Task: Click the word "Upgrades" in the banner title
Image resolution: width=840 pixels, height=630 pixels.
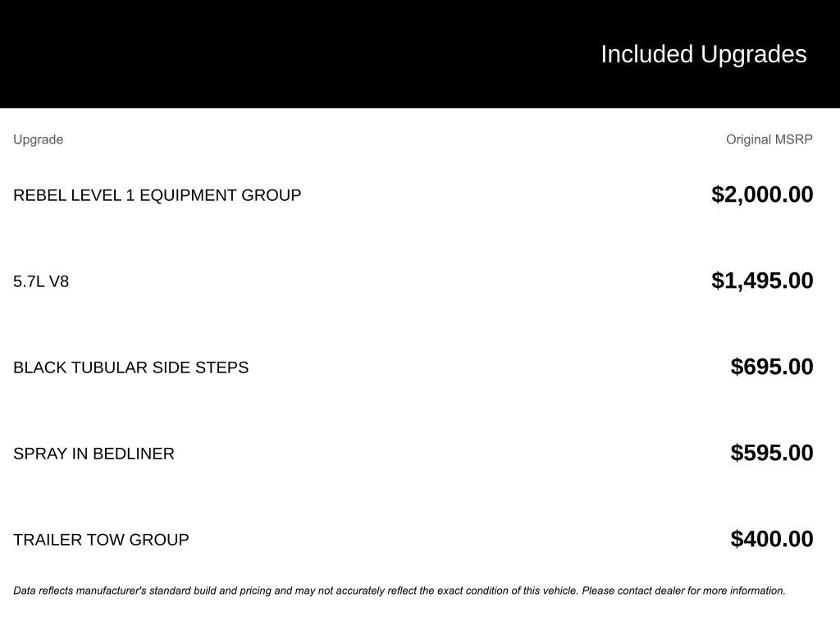Action: coord(754,54)
